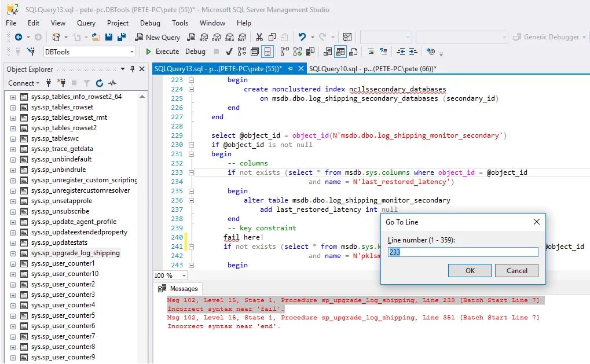Click the Copy icon
Image resolution: width=590 pixels, height=364 pixels.
click(272, 37)
